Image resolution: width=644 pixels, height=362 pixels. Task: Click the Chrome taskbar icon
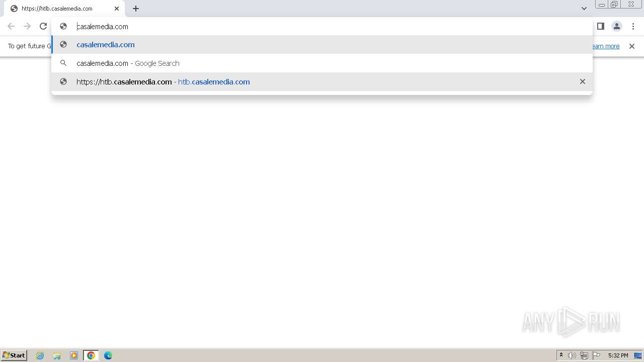click(91, 355)
